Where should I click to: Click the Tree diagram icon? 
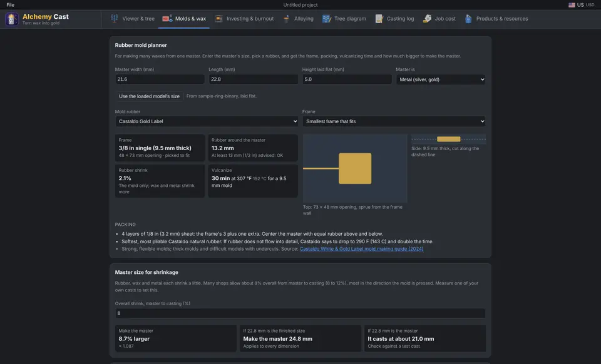pyautogui.click(x=326, y=18)
